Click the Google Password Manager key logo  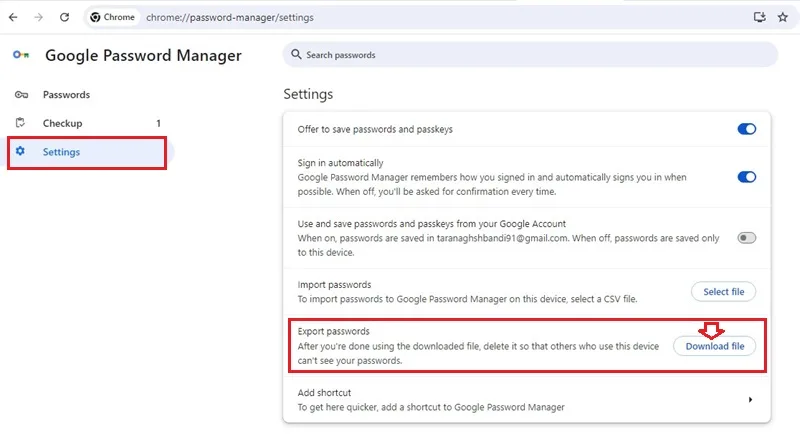(21, 55)
